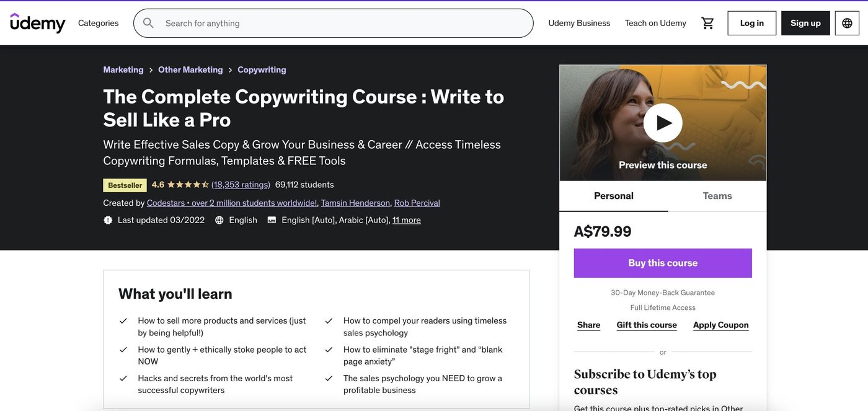Click Apply Coupon link
This screenshot has width=868, height=411.
pos(721,325)
